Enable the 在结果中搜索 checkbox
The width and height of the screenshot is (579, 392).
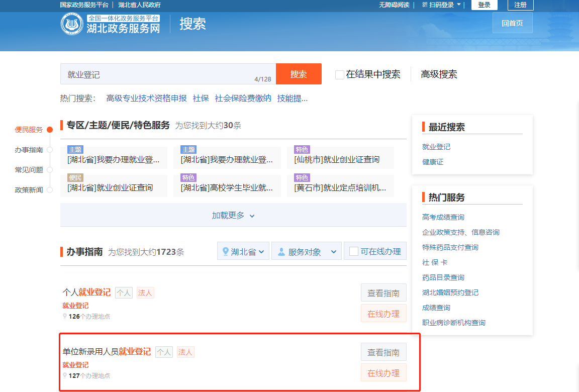[x=340, y=75]
